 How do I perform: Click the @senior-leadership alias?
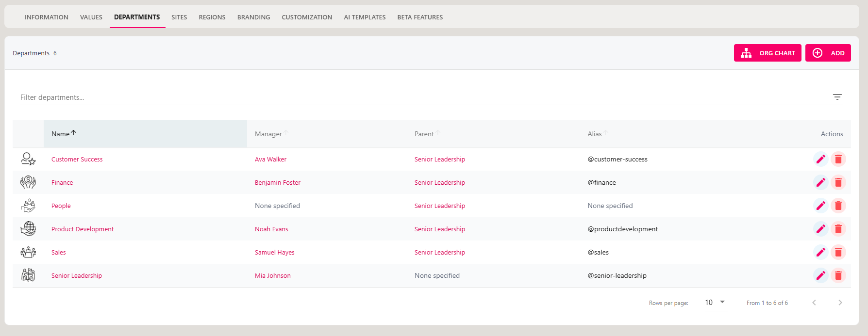(617, 275)
